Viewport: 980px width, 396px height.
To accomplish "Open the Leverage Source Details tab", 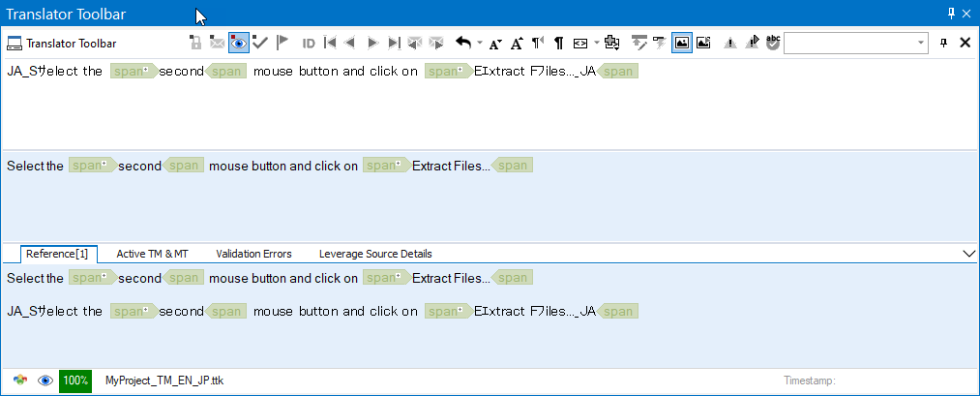I will (375, 254).
